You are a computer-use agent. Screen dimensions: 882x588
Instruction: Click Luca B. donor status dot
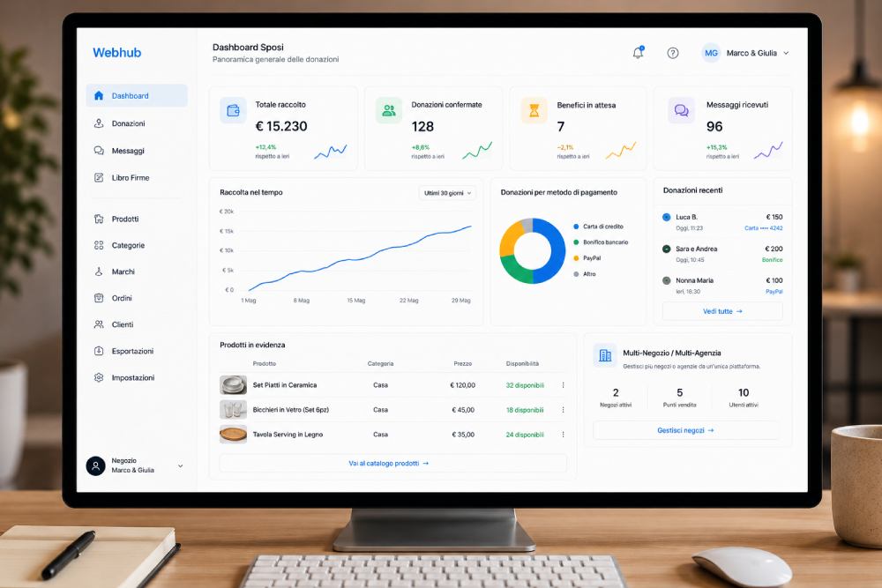click(667, 217)
